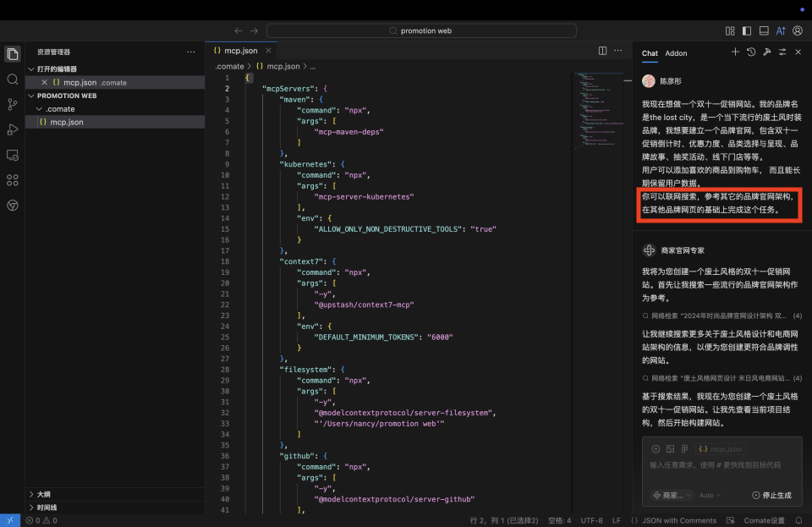This screenshot has height=527, width=812.
Task: Open the Run and Debug view
Action: (x=13, y=129)
